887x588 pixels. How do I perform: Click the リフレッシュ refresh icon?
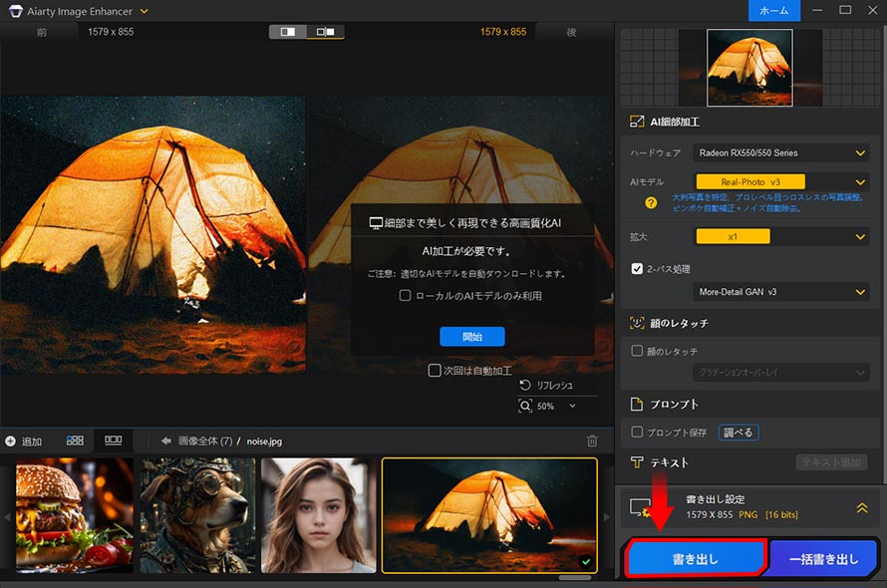point(525,385)
